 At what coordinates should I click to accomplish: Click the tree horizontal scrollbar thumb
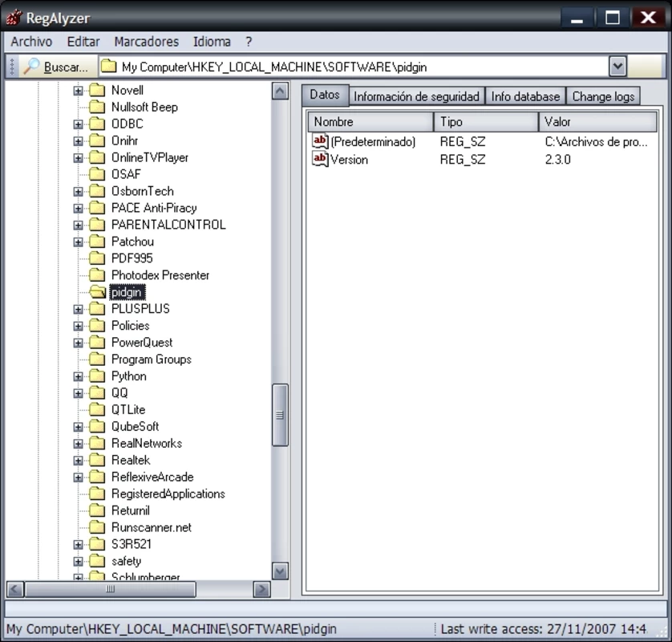pyautogui.click(x=110, y=589)
